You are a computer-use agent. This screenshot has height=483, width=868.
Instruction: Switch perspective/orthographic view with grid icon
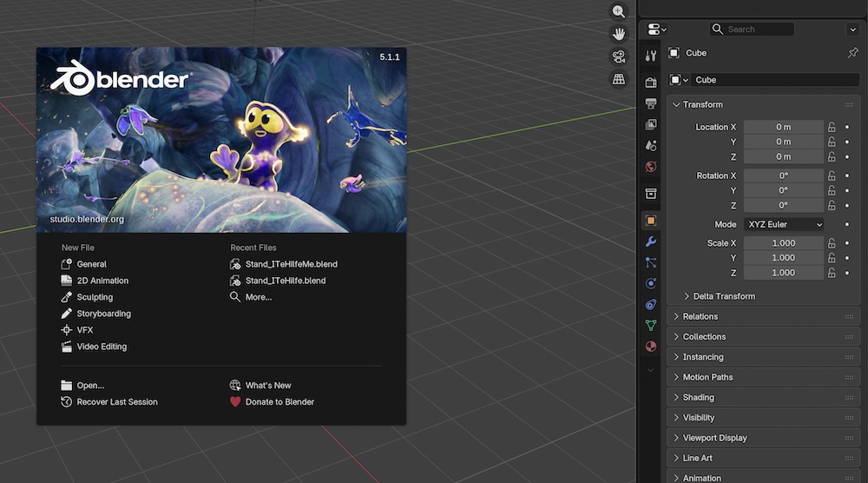point(618,79)
